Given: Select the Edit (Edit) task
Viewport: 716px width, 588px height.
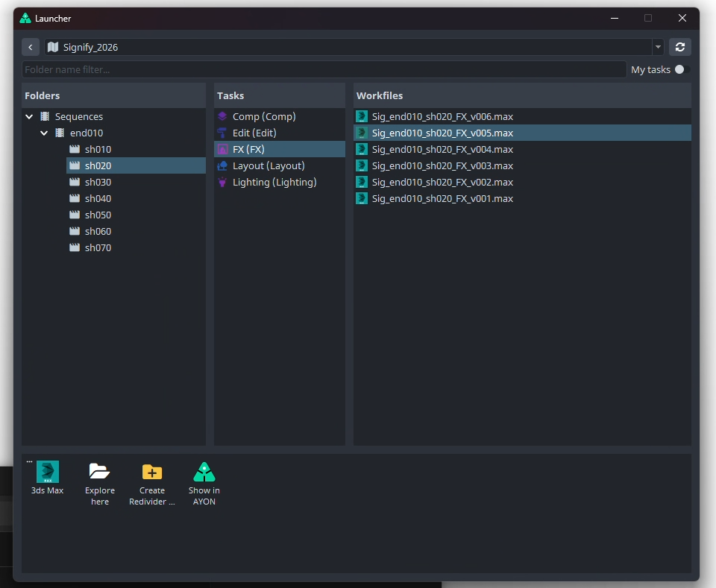Looking at the screenshot, I should [280, 133].
